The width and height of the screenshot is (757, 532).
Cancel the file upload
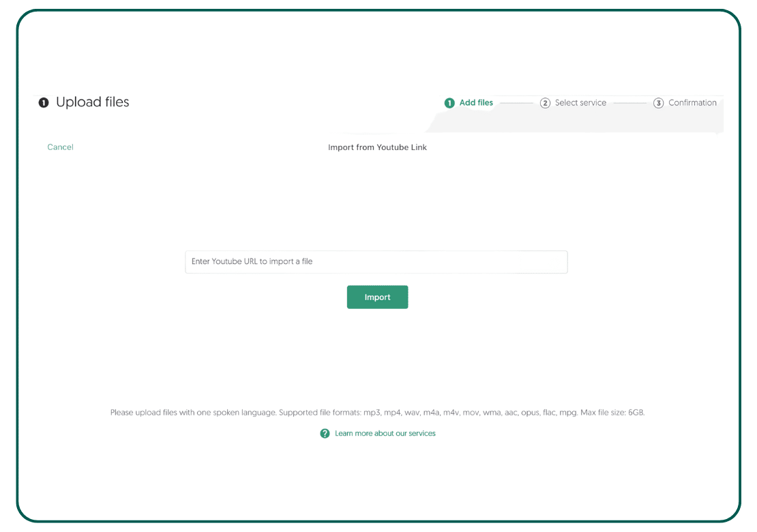point(60,147)
